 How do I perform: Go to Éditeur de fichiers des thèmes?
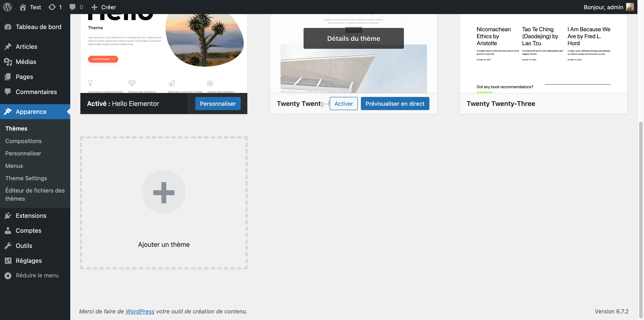point(35,195)
